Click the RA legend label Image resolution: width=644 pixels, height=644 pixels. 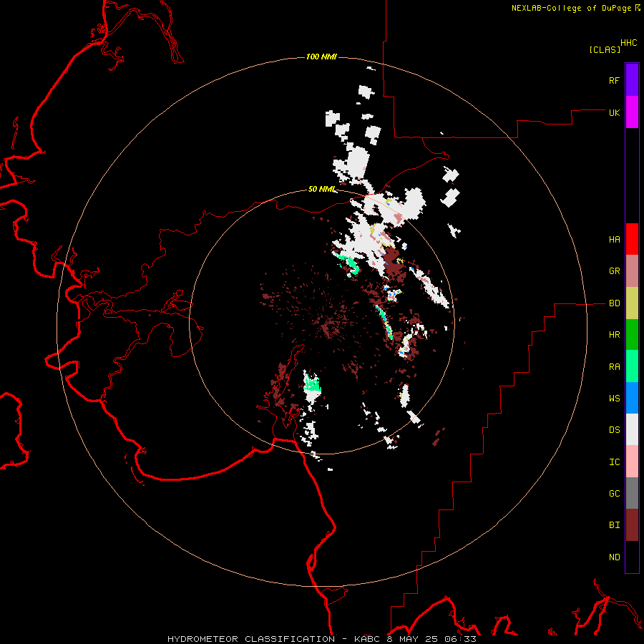tap(615, 367)
